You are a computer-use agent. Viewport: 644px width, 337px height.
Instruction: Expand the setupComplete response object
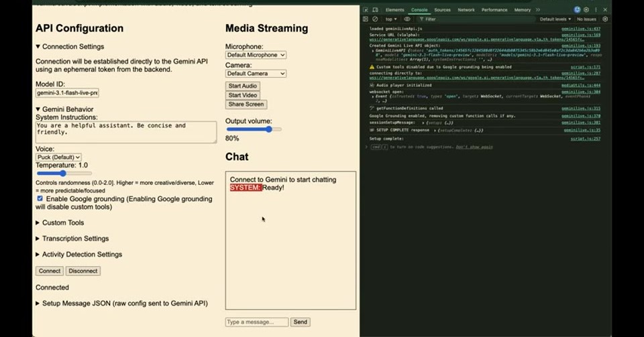point(435,131)
